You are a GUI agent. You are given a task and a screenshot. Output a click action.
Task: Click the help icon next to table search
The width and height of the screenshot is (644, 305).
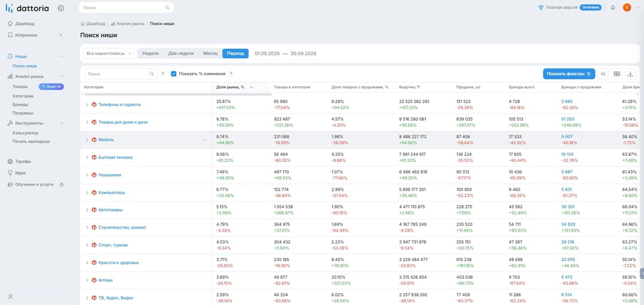click(x=163, y=74)
